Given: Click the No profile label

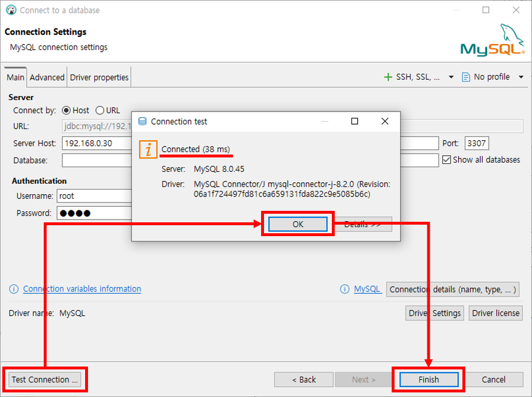Looking at the screenshot, I should [492, 77].
